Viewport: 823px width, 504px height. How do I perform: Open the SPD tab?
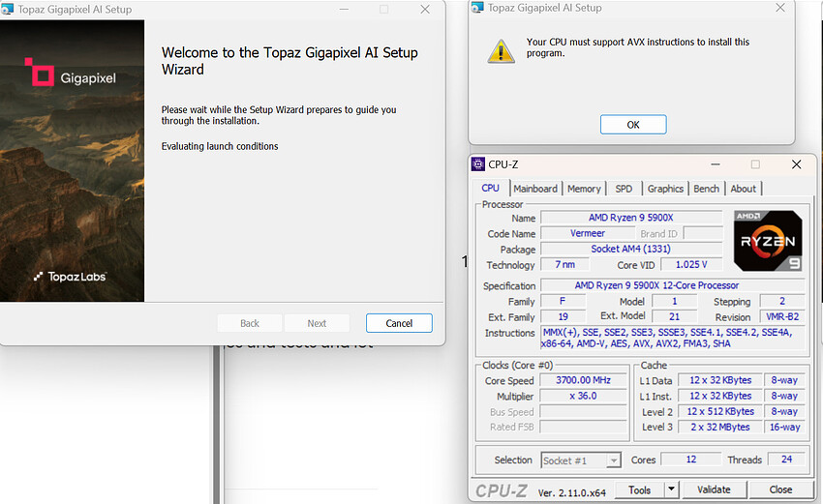click(624, 189)
